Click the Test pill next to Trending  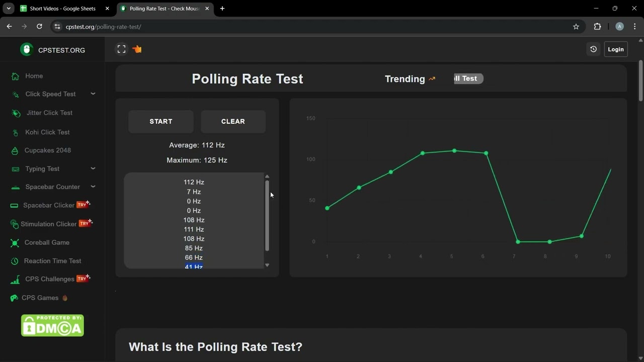click(468, 78)
